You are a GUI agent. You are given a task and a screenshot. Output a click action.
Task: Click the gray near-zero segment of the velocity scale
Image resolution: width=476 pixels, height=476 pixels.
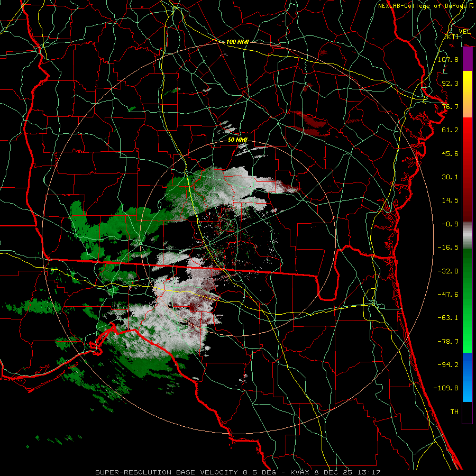(467, 235)
